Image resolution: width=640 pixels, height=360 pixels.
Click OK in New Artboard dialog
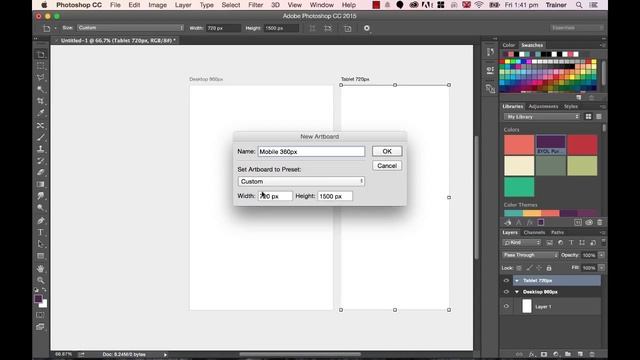coord(387,151)
